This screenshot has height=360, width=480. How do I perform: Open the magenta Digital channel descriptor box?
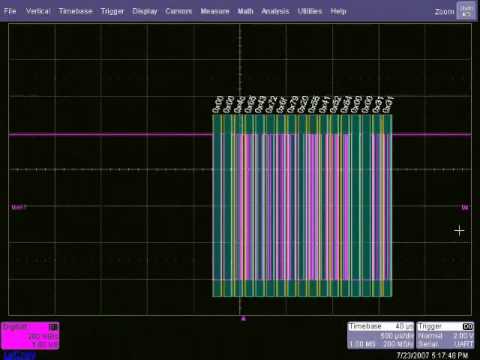[30, 336]
